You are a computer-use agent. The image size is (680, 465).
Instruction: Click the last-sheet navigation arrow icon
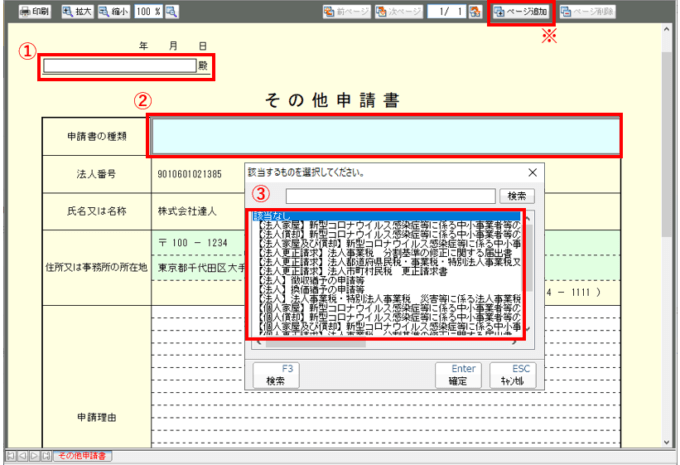click(46, 456)
